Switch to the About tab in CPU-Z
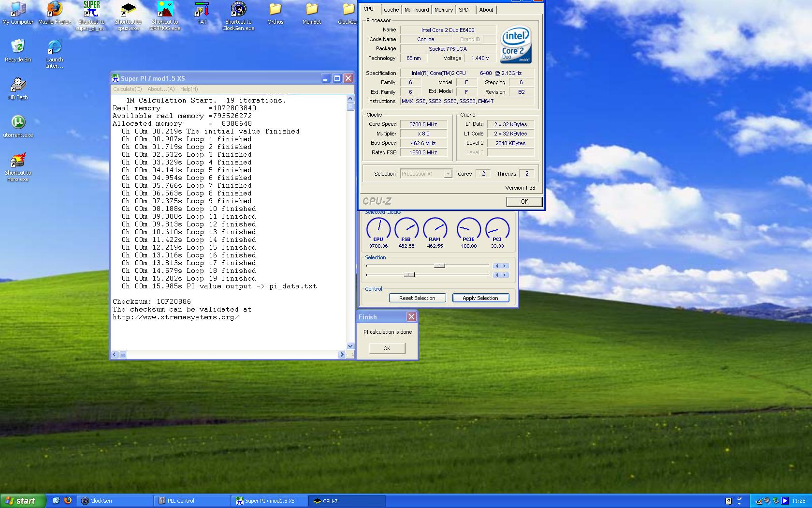812x508 pixels. [x=486, y=10]
